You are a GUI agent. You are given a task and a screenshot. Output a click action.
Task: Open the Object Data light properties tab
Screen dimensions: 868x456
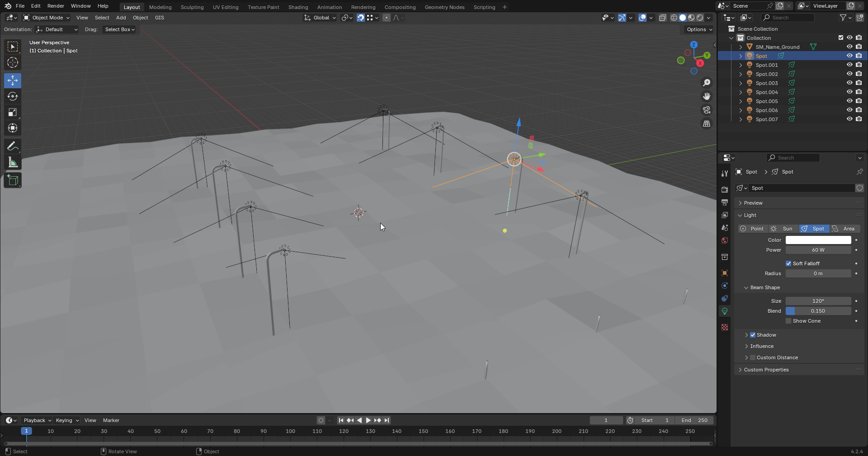(725, 311)
